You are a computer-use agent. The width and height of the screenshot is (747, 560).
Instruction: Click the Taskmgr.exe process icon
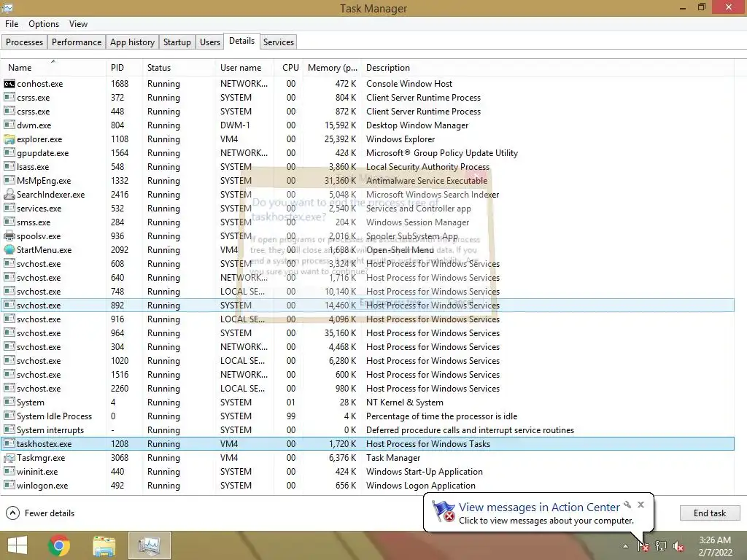pyautogui.click(x=9, y=458)
